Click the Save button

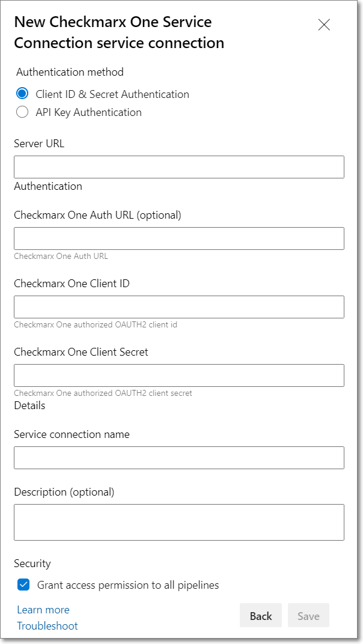(308, 616)
